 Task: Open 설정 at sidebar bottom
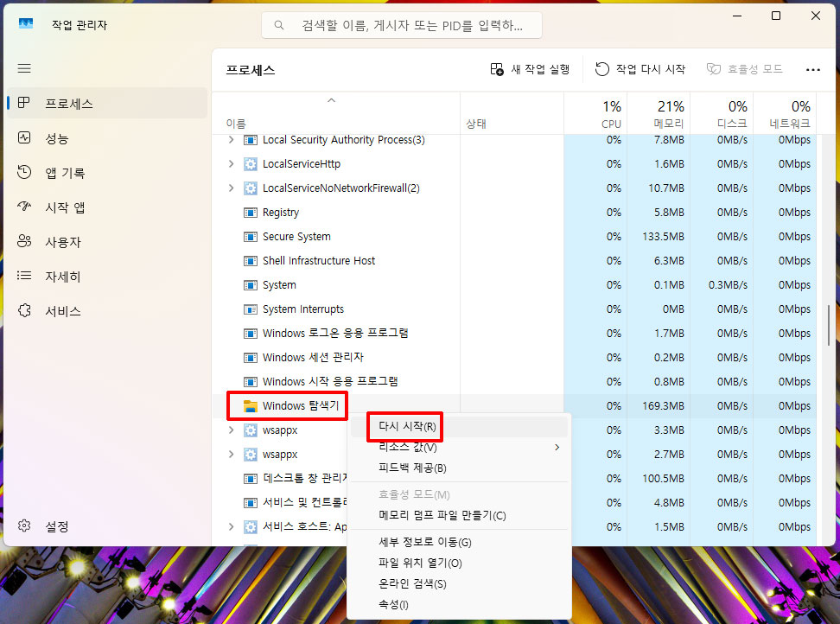(108, 526)
